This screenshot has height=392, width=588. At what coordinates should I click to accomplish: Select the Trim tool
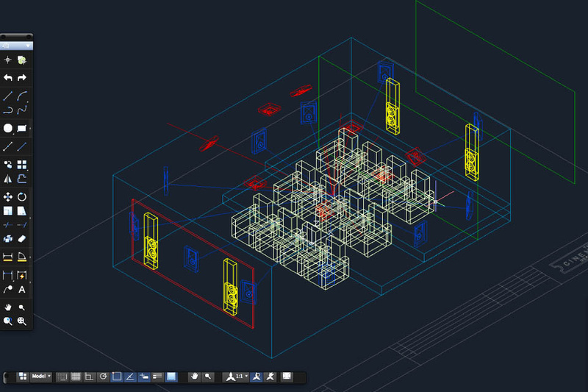(x=8, y=225)
